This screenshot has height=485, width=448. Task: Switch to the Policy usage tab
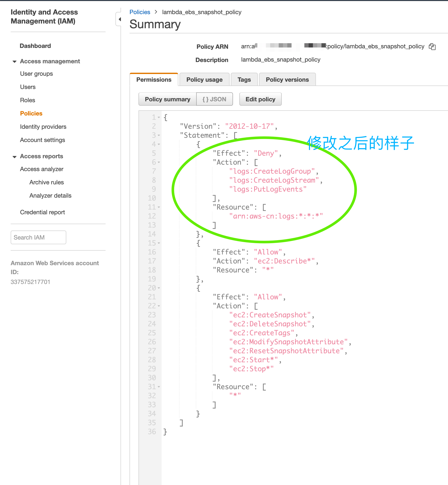pos(204,80)
